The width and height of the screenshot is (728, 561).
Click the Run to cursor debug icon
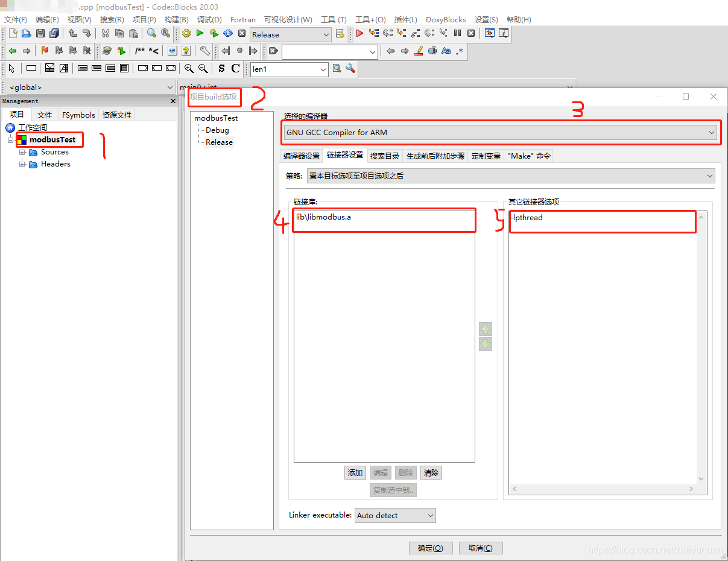point(374,34)
